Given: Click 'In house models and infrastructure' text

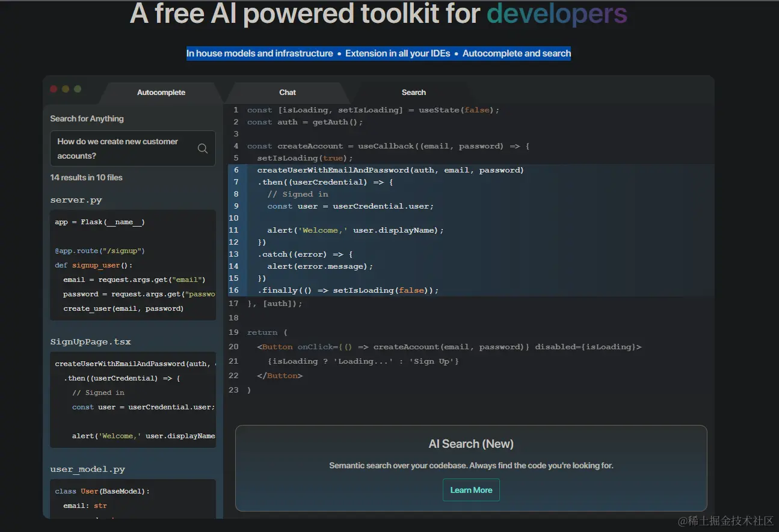Looking at the screenshot, I should pyautogui.click(x=260, y=54).
